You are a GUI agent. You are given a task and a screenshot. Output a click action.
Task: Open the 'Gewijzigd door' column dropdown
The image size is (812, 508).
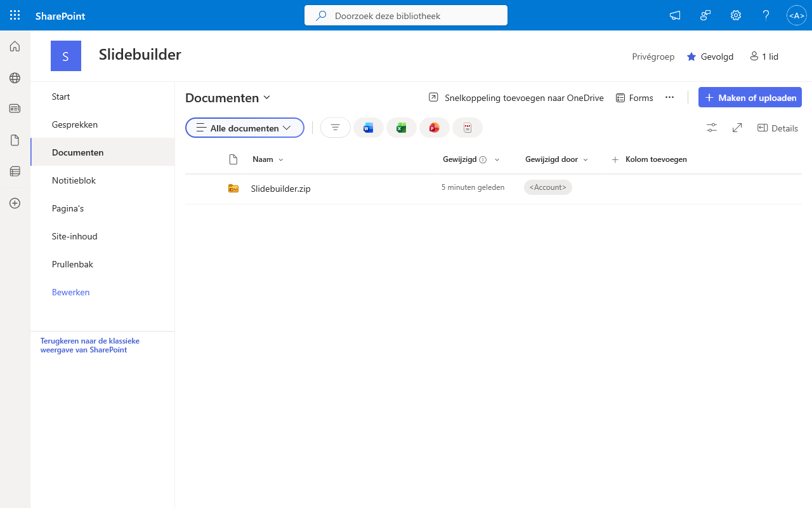(x=557, y=159)
